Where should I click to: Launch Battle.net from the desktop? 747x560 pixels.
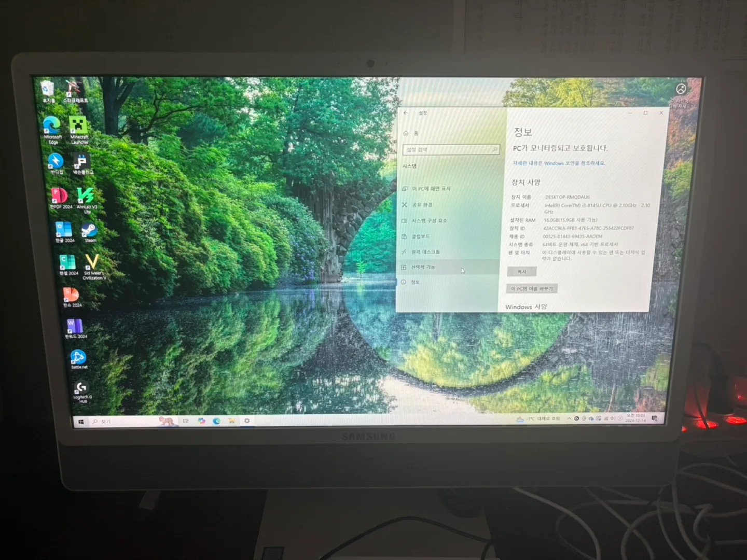tap(79, 359)
